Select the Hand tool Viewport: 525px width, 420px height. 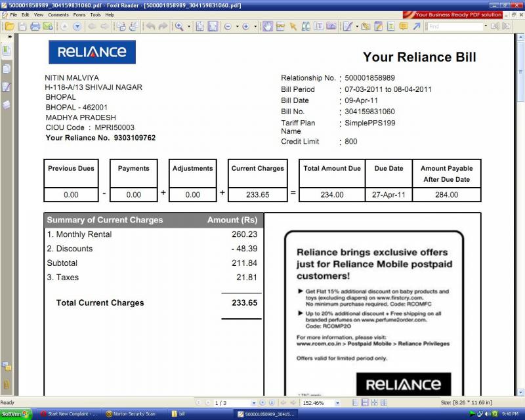click(267, 26)
